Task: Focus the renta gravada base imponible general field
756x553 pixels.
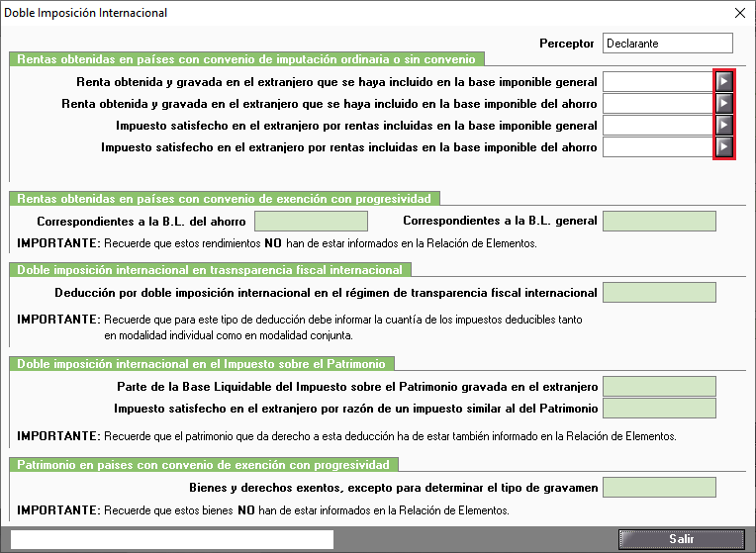Action: [x=659, y=81]
